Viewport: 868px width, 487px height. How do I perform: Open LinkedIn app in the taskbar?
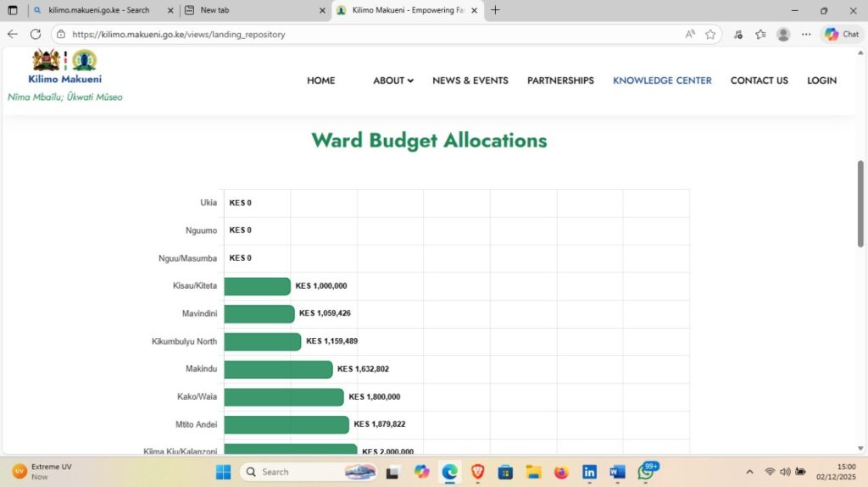coord(589,472)
